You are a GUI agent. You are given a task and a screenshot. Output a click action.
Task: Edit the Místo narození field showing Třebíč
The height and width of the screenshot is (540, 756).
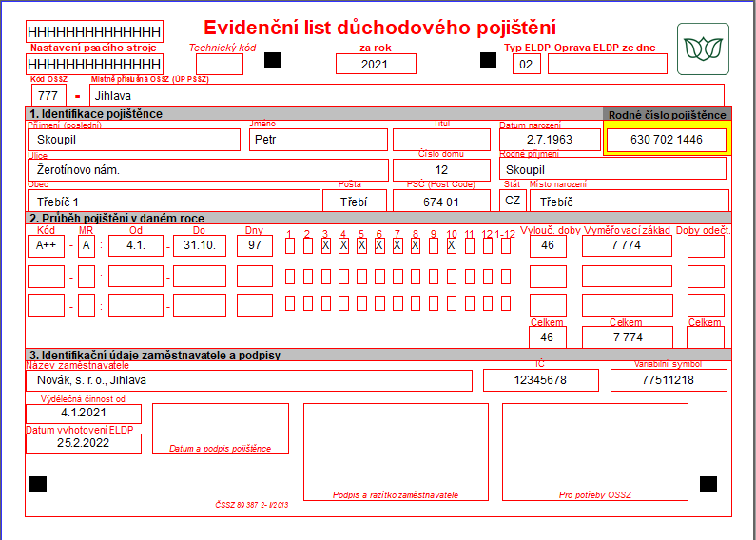[x=630, y=201]
